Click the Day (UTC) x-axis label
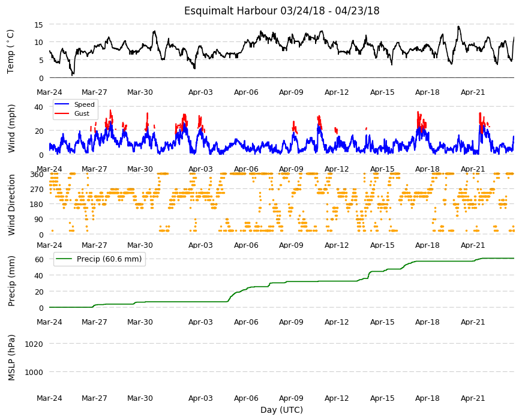This screenshot has height=420, width=522. point(281,410)
